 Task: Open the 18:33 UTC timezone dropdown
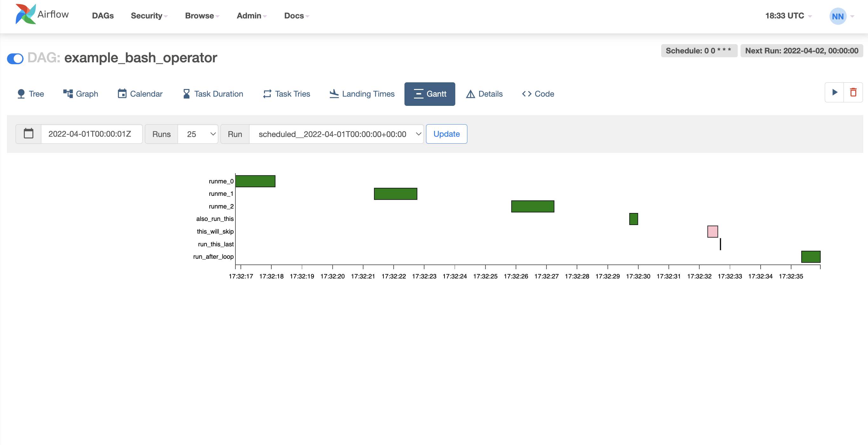(x=789, y=16)
